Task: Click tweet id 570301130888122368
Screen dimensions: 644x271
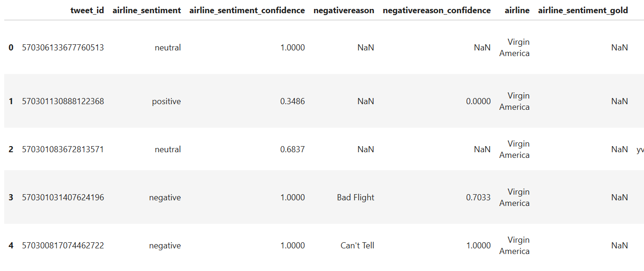Action: 63,101
